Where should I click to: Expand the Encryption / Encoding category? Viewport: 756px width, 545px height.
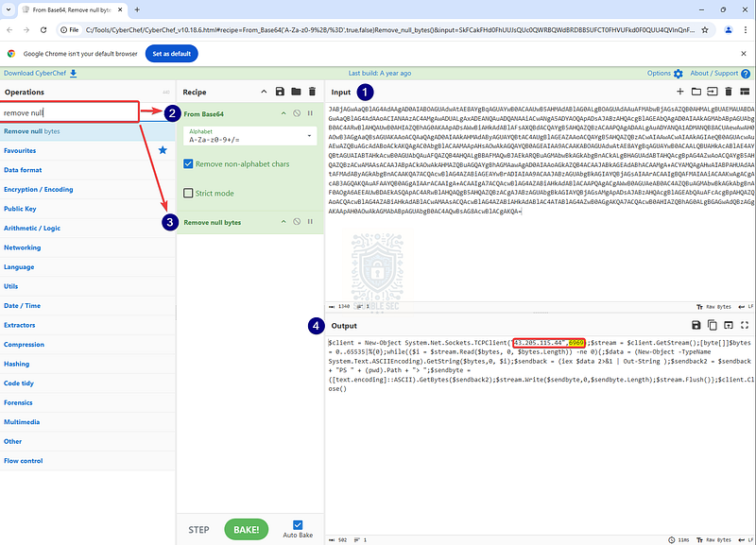coord(87,189)
